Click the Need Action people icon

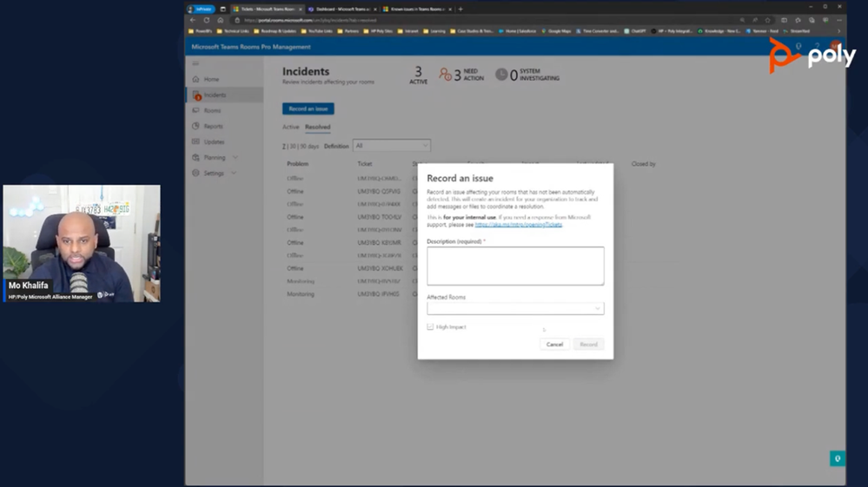pyautogui.click(x=445, y=74)
